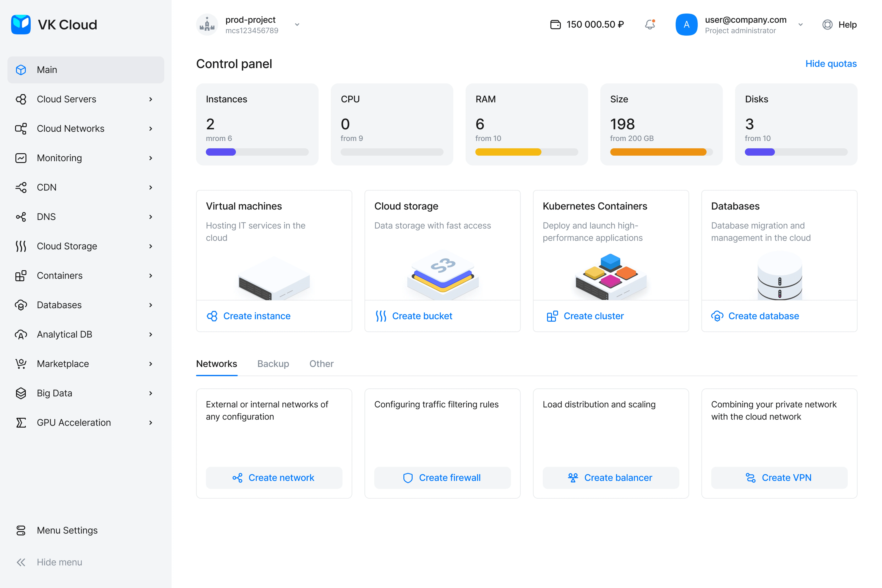Switch to the Other tab
Image resolution: width=882 pixels, height=588 pixels.
tap(321, 364)
